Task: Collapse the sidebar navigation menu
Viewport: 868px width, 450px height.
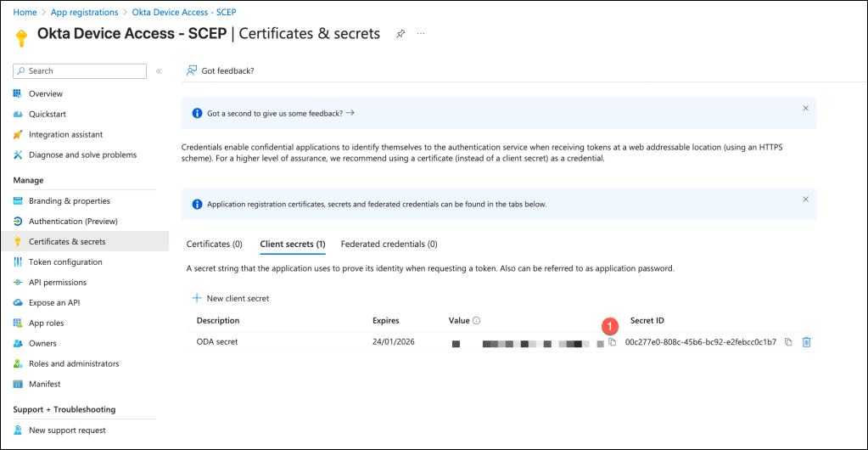Action: tap(159, 71)
